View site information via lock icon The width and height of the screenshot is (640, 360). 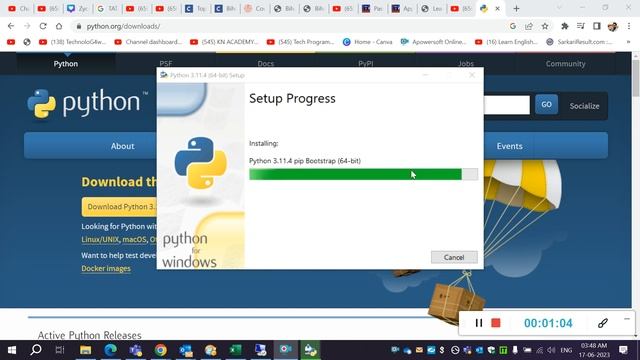tap(78, 26)
